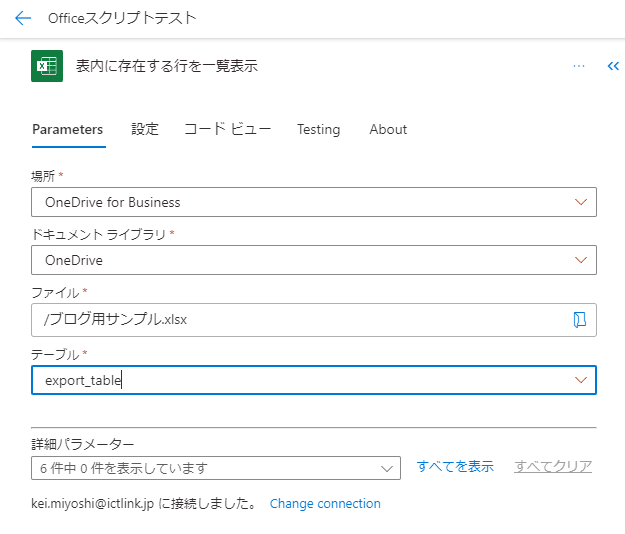Click the back arrow icon
The width and height of the screenshot is (625, 534).
tap(23, 18)
